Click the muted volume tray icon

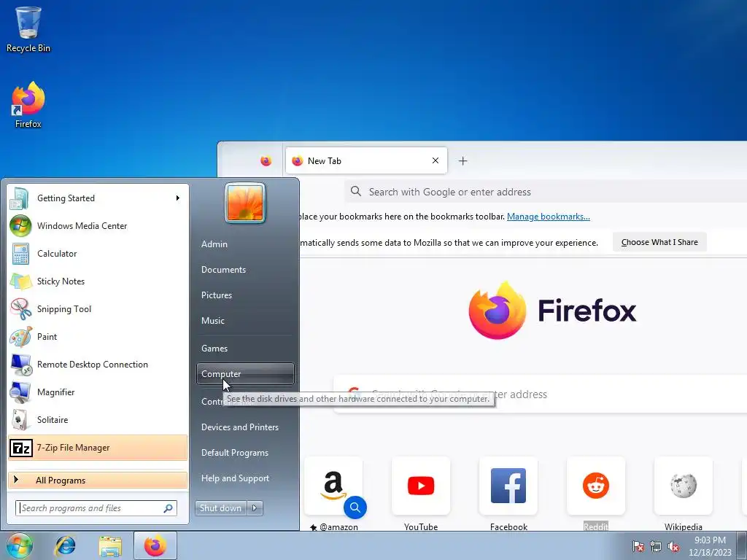673,546
